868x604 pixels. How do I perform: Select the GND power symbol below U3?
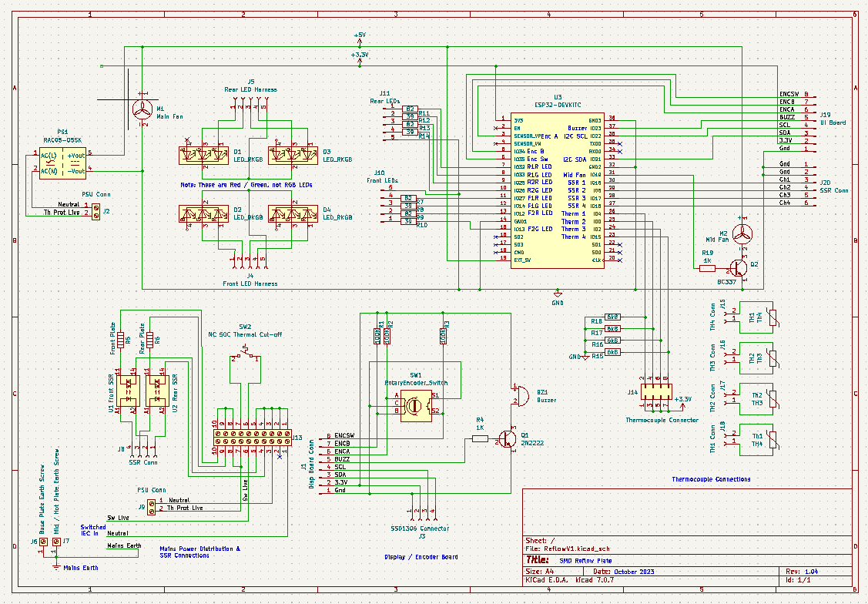click(556, 294)
